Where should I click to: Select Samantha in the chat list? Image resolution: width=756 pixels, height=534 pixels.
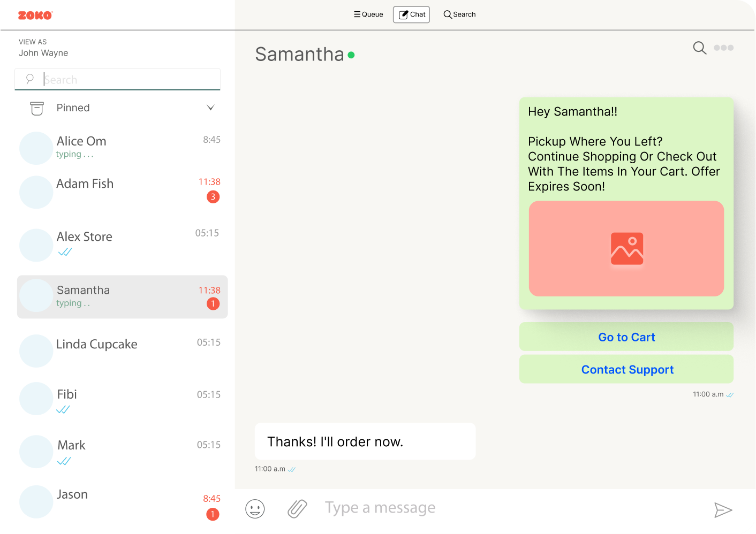coord(122,297)
